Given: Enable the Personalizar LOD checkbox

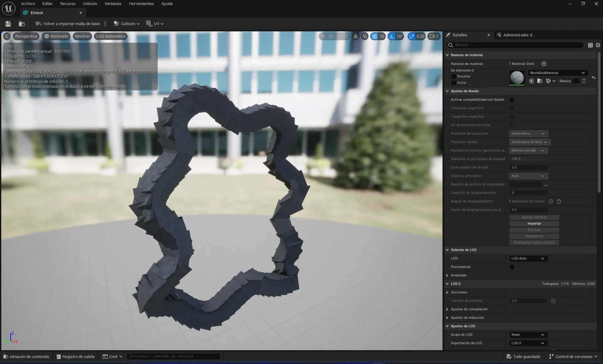Looking at the screenshot, I should pos(512,267).
